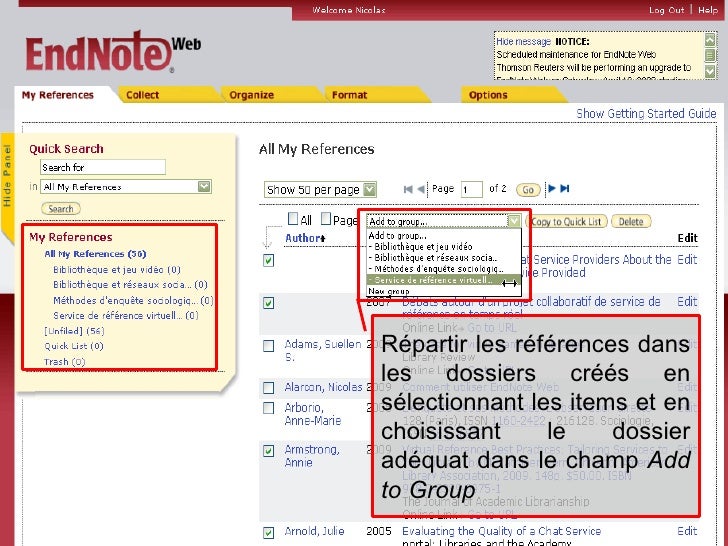Check the Arborio, Anne-Marie row checkbox
This screenshot has width=728, height=546.
[x=268, y=408]
